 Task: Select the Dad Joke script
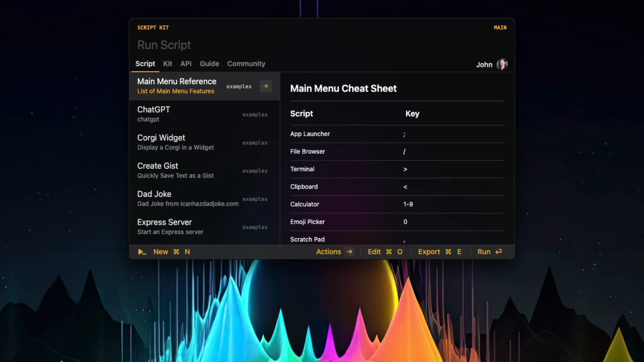(205, 199)
